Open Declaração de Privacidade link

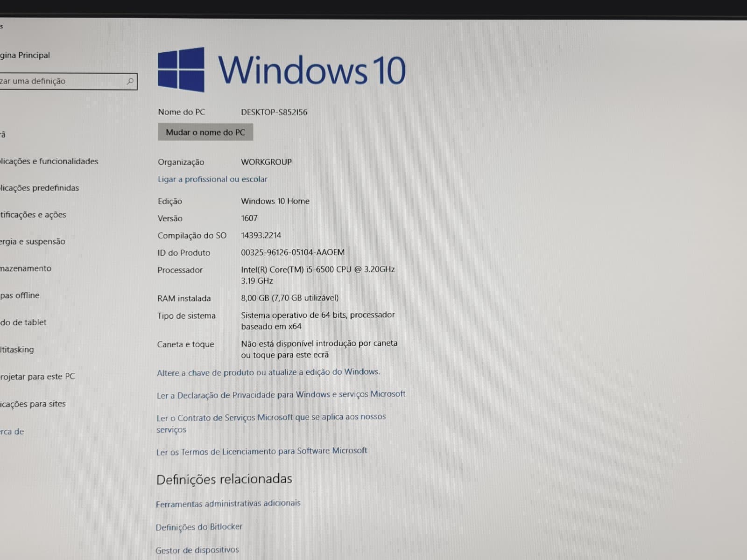tap(281, 395)
